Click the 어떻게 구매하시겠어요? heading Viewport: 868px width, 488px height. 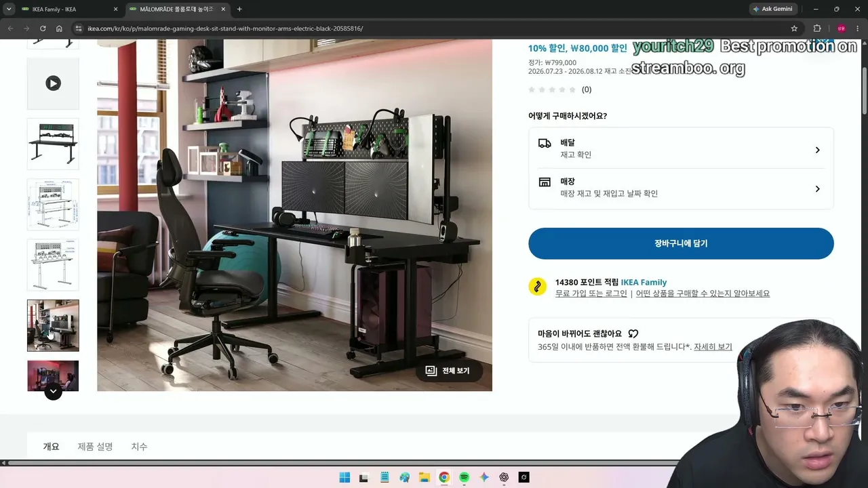coord(568,116)
